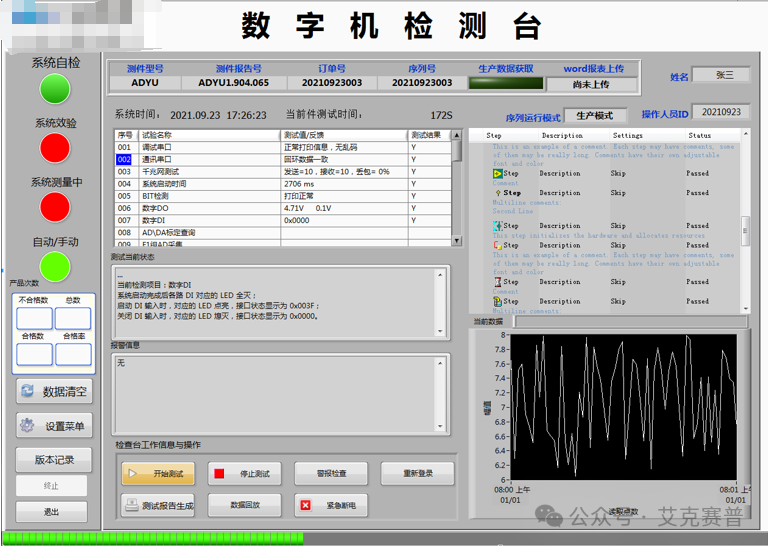Click the 终止 button
The width and height of the screenshot is (768, 547).
[51, 486]
